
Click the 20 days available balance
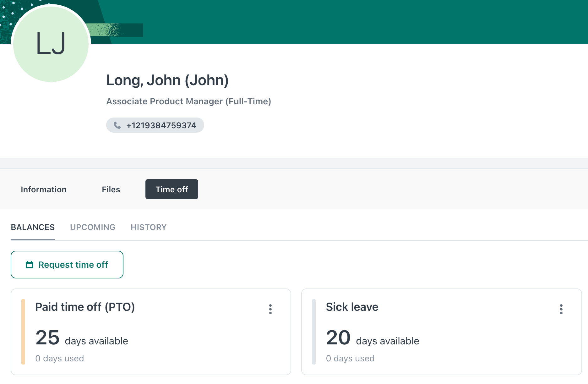[373, 338]
